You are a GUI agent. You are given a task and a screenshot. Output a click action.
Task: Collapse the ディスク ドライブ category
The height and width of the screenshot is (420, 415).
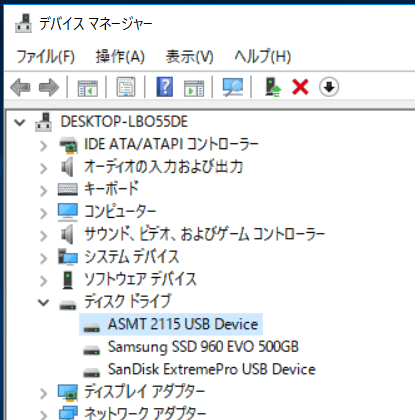click(43, 303)
